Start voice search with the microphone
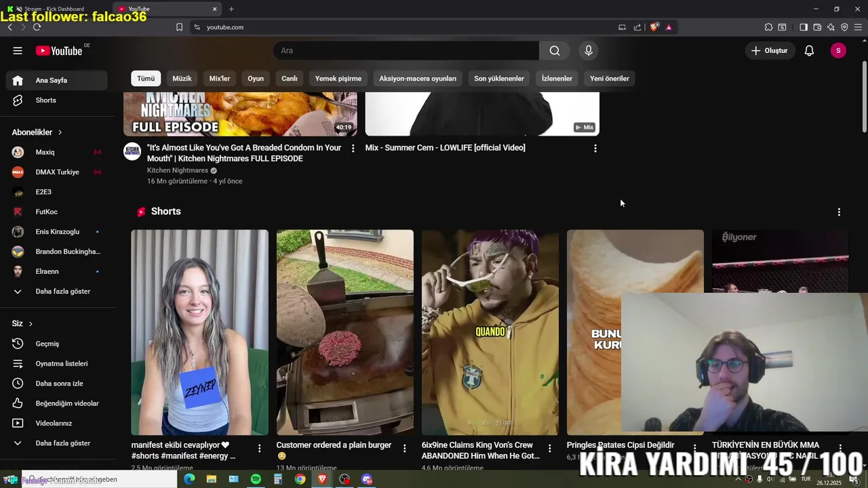Image resolution: width=868 pixels, height=488 pixels. 589,51
